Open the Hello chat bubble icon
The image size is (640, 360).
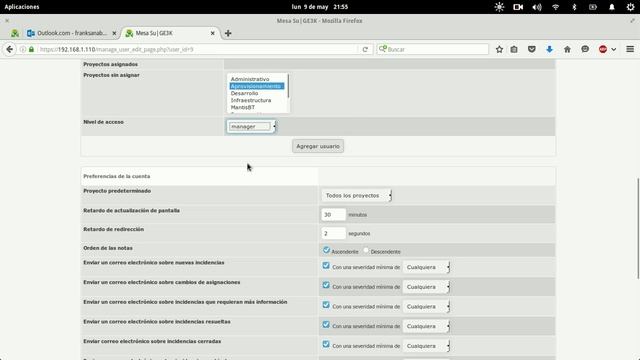585,49
